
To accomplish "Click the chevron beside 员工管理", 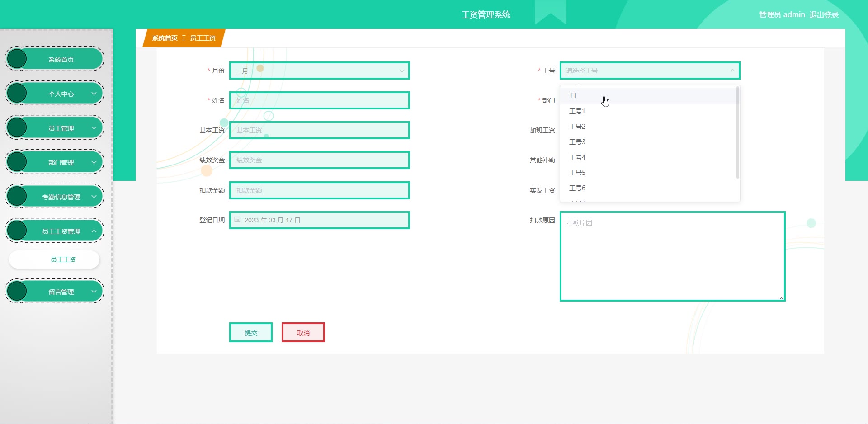I will 94,128.
